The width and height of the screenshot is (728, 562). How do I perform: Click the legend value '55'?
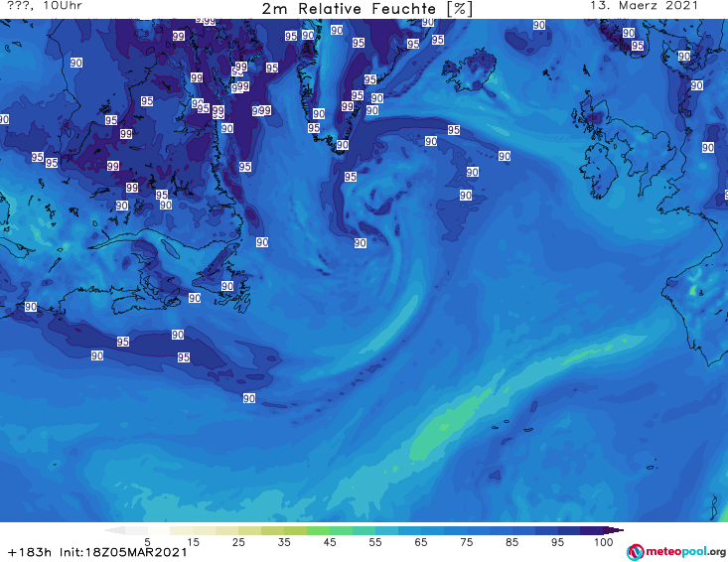(x=375, y=542)
